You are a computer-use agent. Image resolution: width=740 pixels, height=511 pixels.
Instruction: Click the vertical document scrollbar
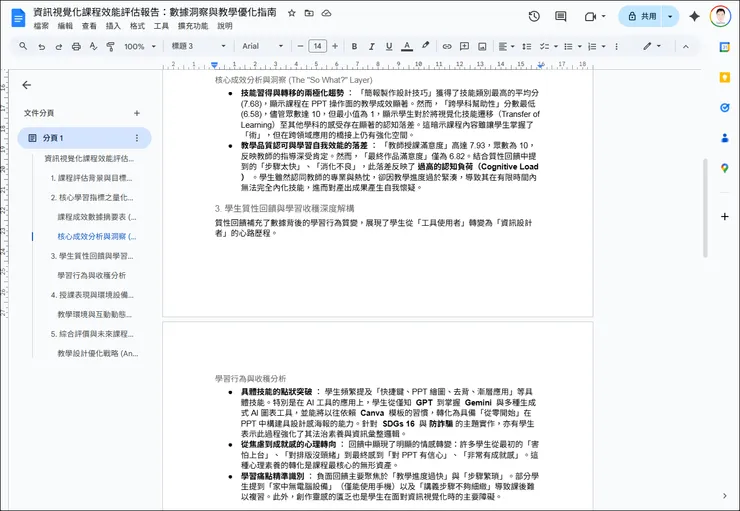point(705,208)
